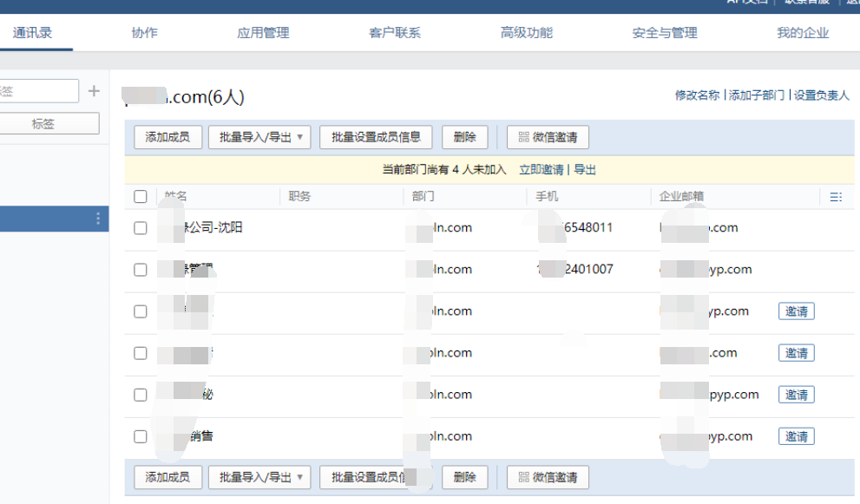
Task: Open the column display settings icon in table header
Action: pyautogui.click(x=836, y=196)
